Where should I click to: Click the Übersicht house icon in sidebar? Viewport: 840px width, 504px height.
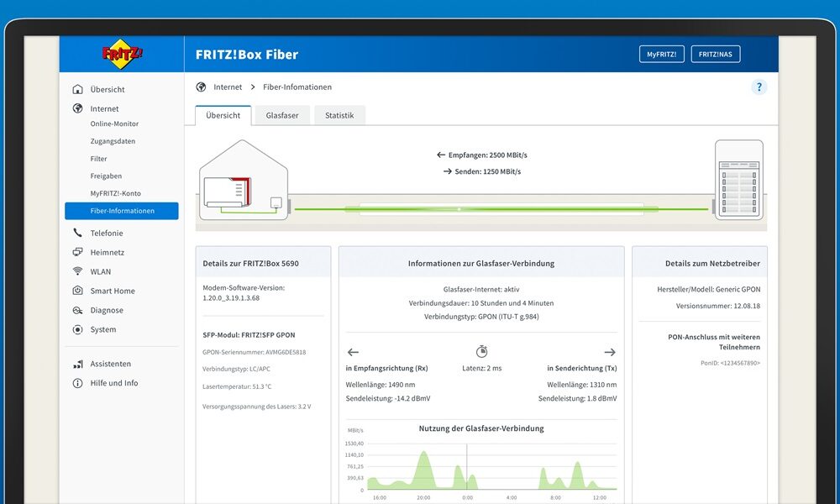(78, 90)
